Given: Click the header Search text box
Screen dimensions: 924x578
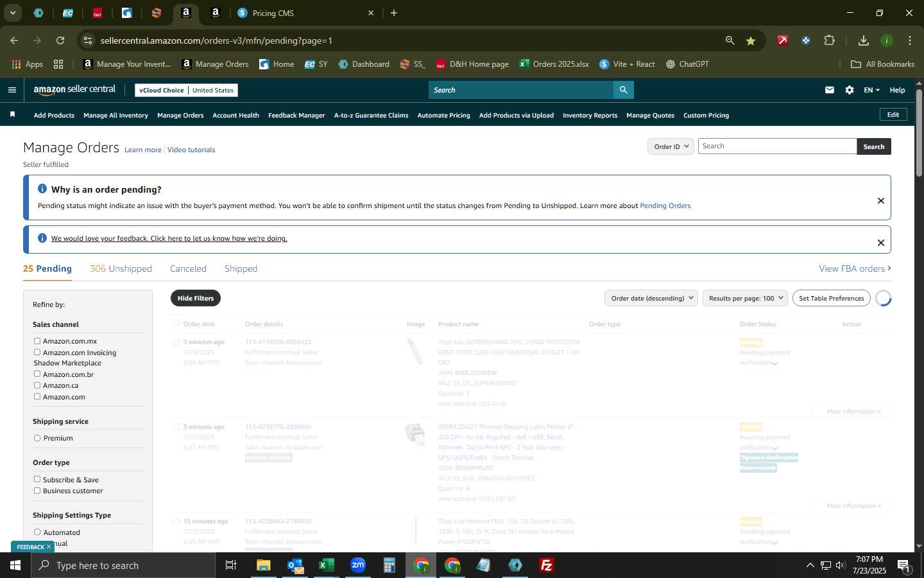Looking at the screenshot, I should [520, 90].
